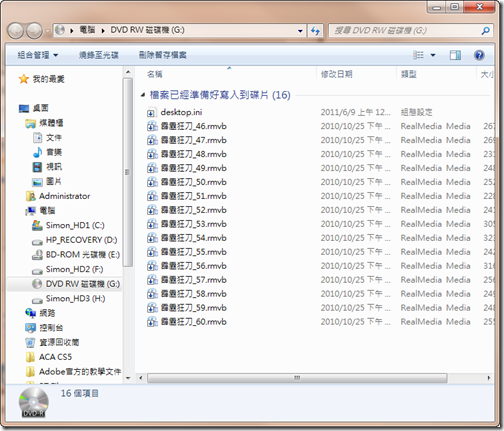Select the Adobe tutorial documents folder
504x431 pixels.
80,372
